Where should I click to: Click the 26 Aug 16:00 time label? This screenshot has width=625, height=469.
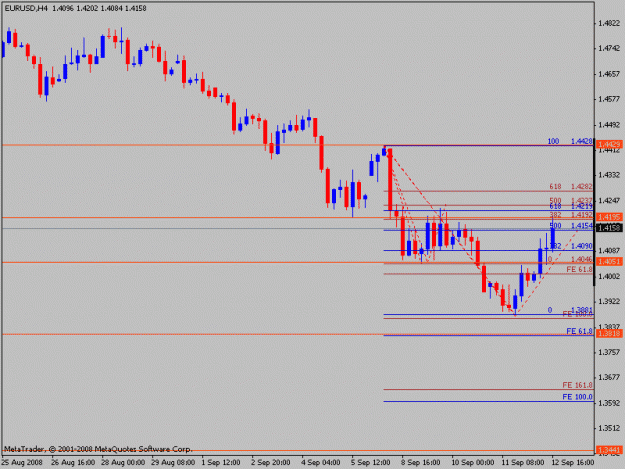pos(73,462)
